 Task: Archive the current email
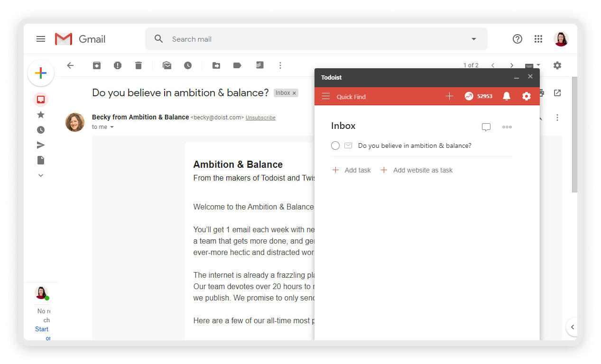(x=97, y=65)
